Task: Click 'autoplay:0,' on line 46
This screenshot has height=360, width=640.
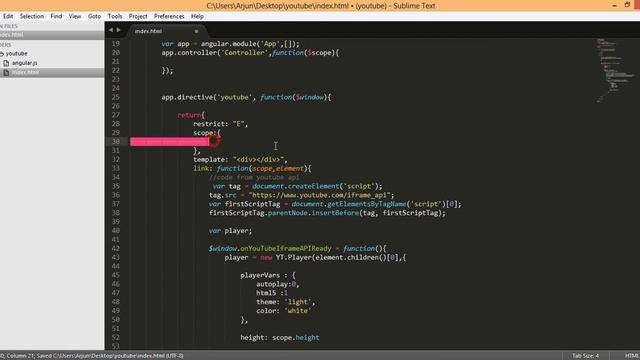Action: [x=278, y=284]
